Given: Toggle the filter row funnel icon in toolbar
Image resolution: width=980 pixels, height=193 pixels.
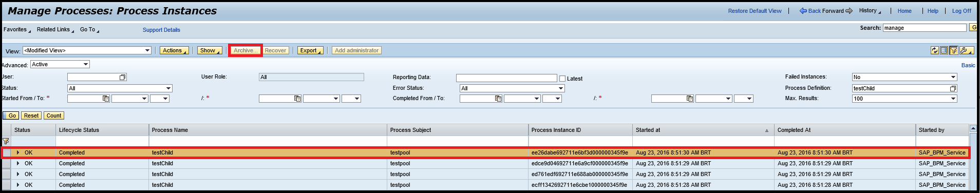Looking at the screenshot, I should 953,50.
